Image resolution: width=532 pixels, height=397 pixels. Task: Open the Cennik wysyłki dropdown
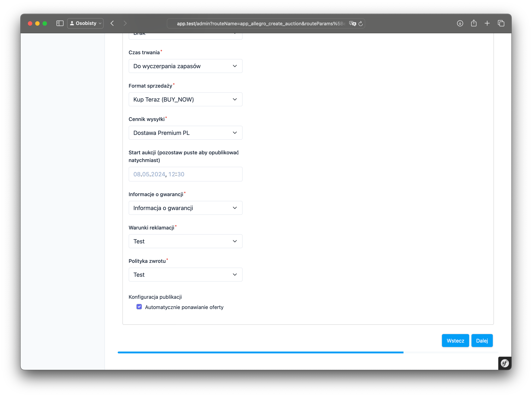coord(185,133)
